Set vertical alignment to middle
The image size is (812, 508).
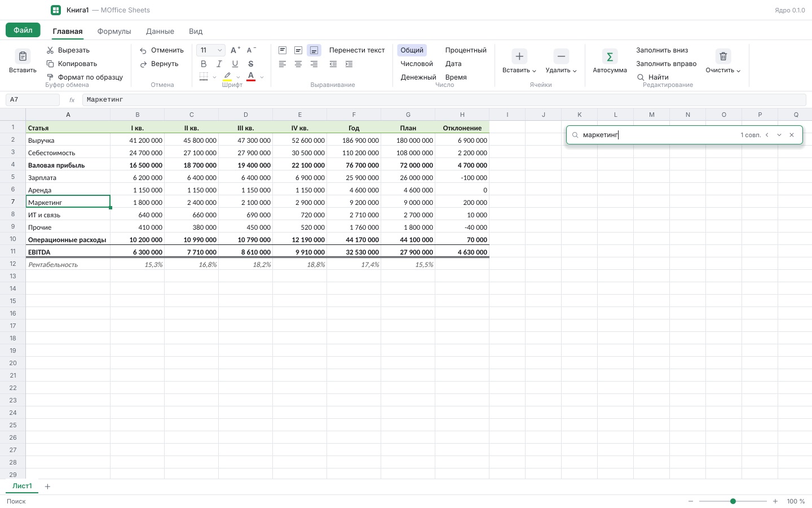[298, 50]
